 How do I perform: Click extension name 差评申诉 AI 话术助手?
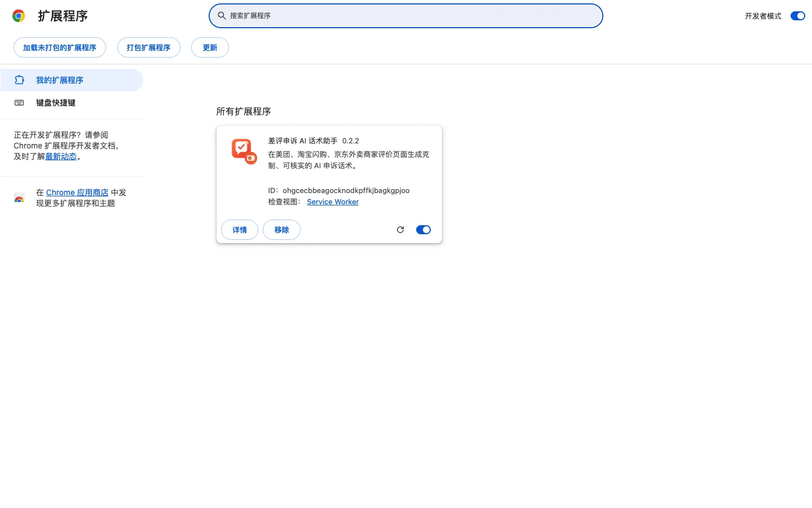point(303,141)
